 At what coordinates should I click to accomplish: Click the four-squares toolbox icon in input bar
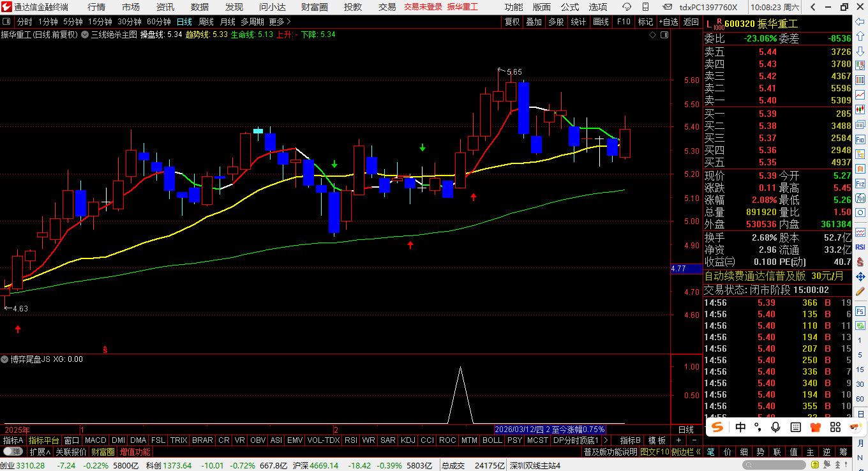(835, 426)
